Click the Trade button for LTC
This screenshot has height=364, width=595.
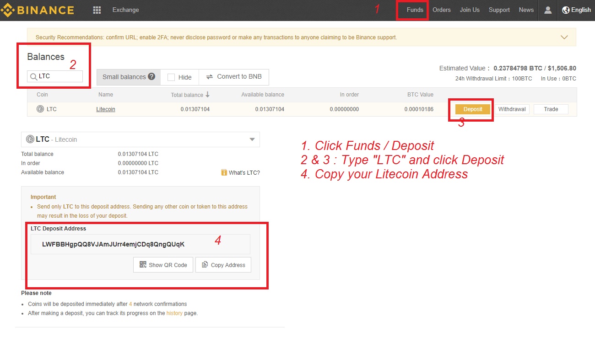pyautogui.click(x=551, y=109)
